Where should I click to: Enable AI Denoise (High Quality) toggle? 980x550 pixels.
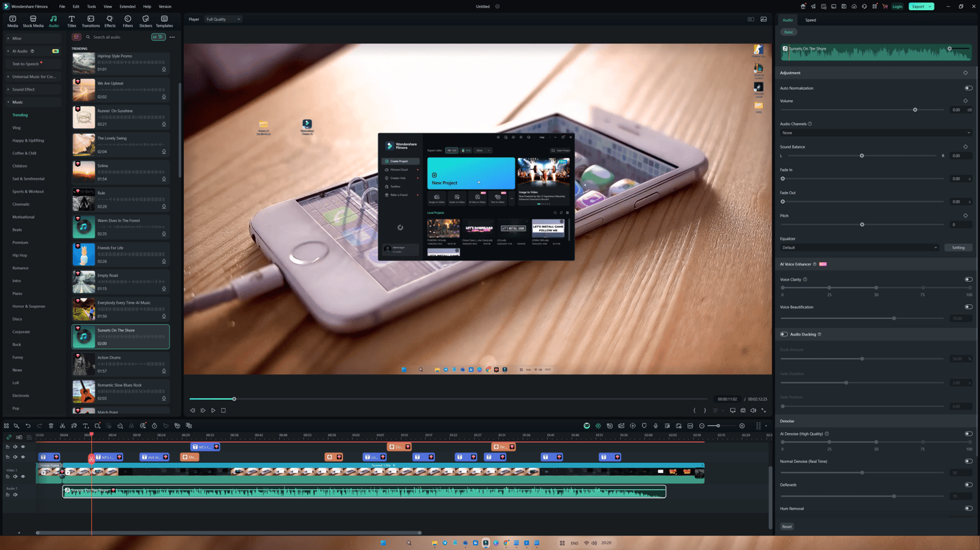[x=968, y=434]
